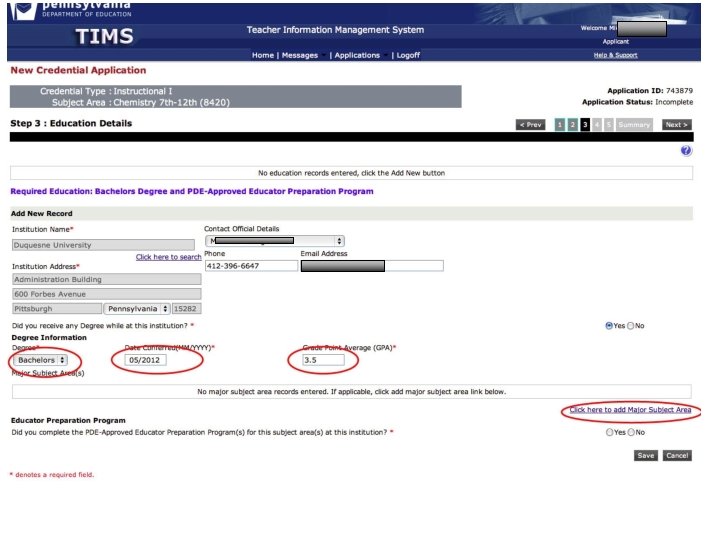This screenshot has width=720, height=540.
Task: Advance with the Next button
Action: [x=676, y=124]
